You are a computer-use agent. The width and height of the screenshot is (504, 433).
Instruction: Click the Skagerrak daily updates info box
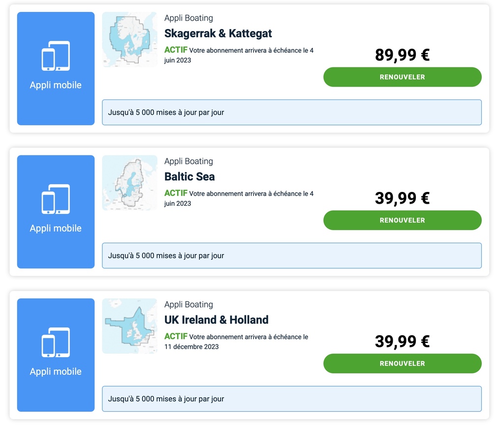click(292, 112)
